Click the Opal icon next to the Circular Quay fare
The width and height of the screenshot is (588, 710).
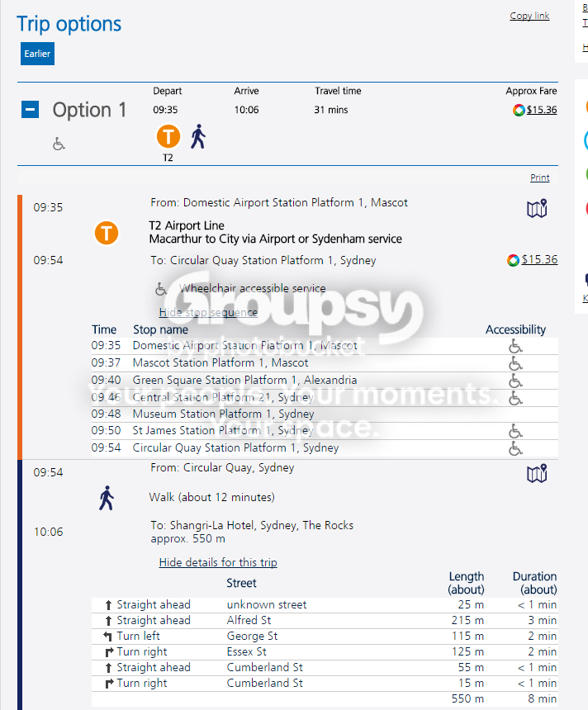point(513,260)
